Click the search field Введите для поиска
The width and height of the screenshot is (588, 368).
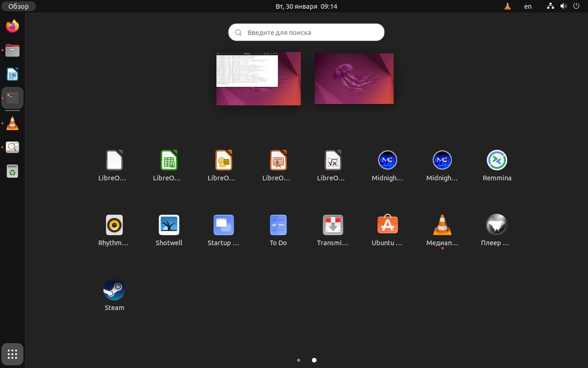tap(306, 32)
